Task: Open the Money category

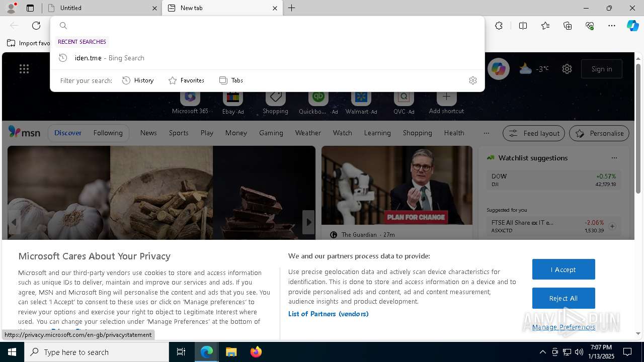Action: pos(236,133)
